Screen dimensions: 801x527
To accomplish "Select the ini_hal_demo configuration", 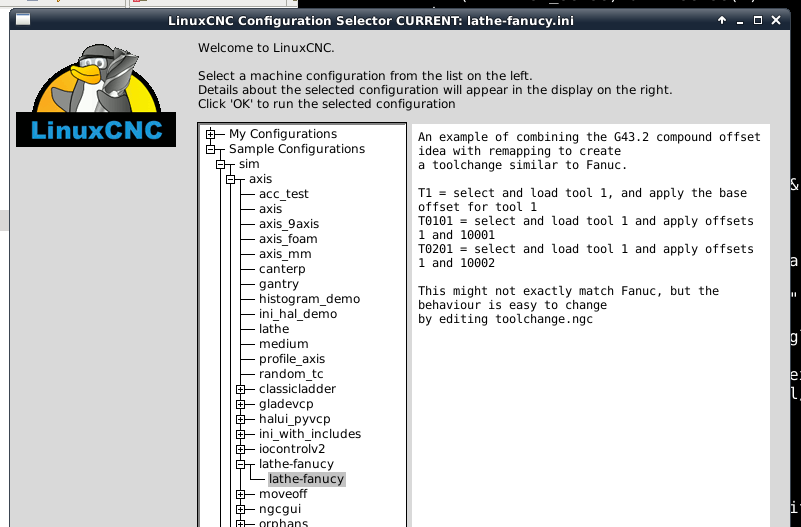I will pyautogui.click(x=297, y=314).
